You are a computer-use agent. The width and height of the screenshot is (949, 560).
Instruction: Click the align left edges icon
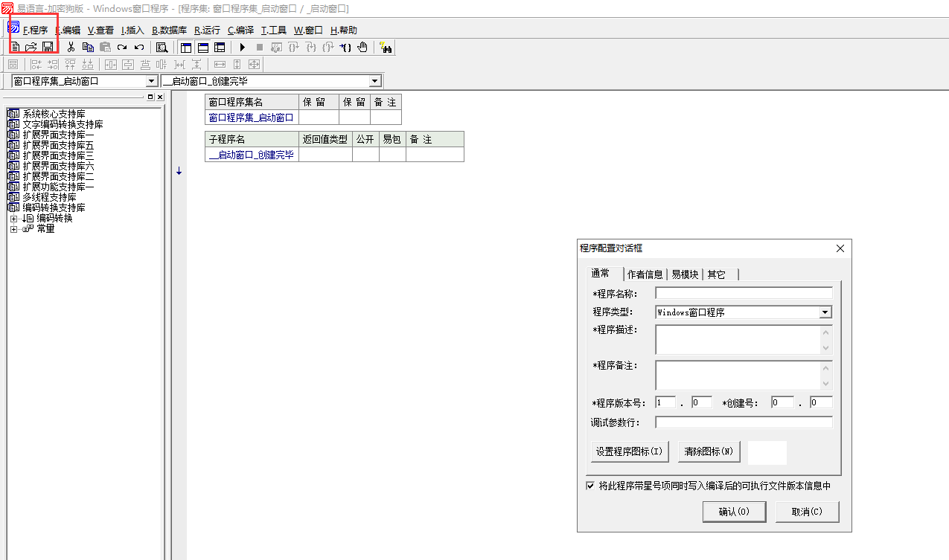click(x=36, y=65)
